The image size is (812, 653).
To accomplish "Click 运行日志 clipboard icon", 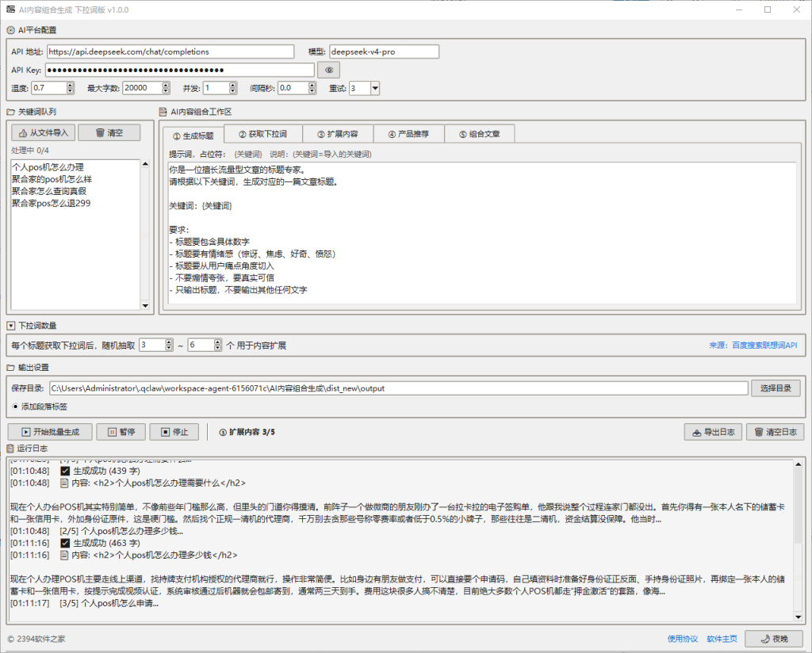I will (x=10, y=448).
